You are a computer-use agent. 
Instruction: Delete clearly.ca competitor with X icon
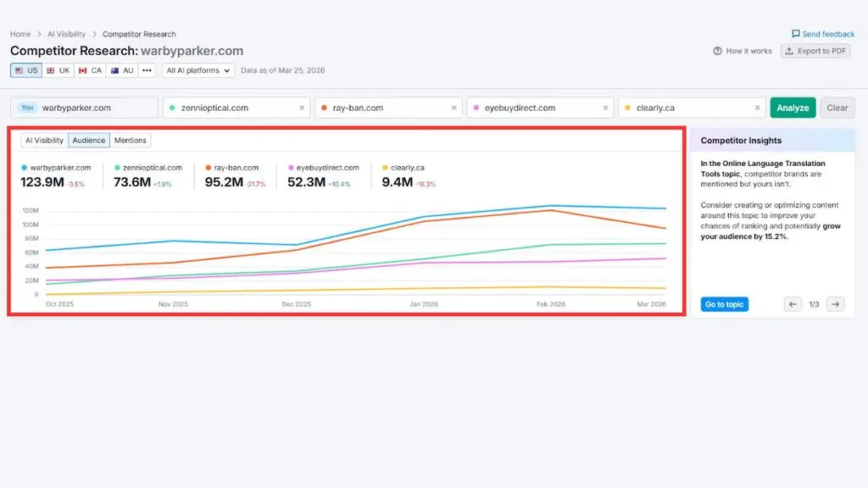(757, 108)
